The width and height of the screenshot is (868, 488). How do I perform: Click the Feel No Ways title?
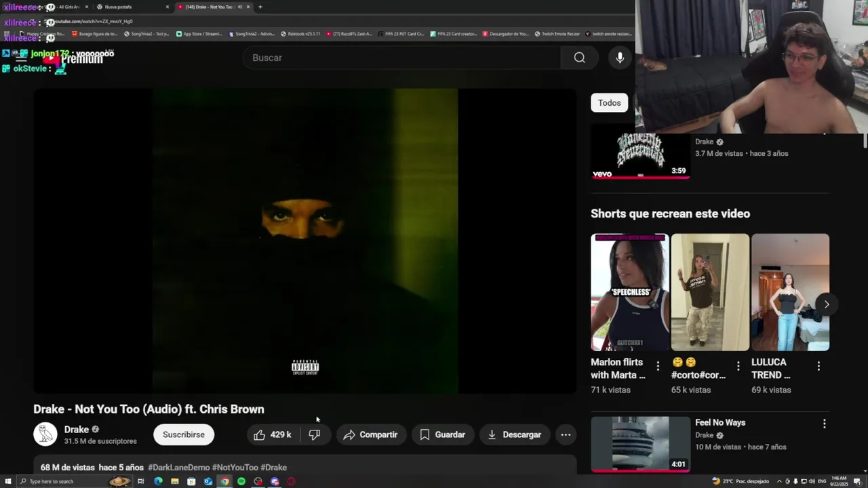pyautogui.click(x=720, y=422)
